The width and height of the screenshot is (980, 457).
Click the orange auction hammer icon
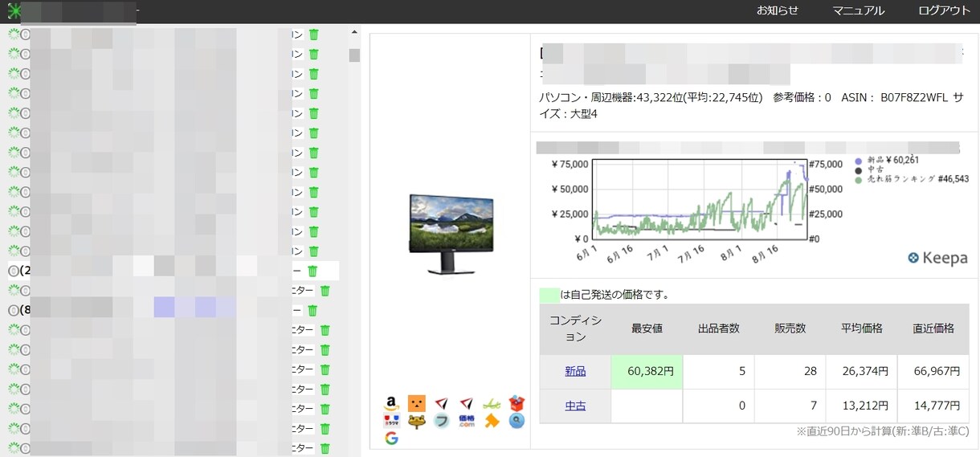tap(492, 421)
